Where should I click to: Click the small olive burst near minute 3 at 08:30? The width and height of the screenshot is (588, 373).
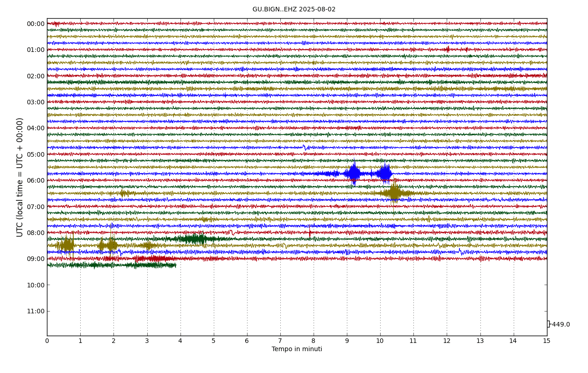pos(147,245)
